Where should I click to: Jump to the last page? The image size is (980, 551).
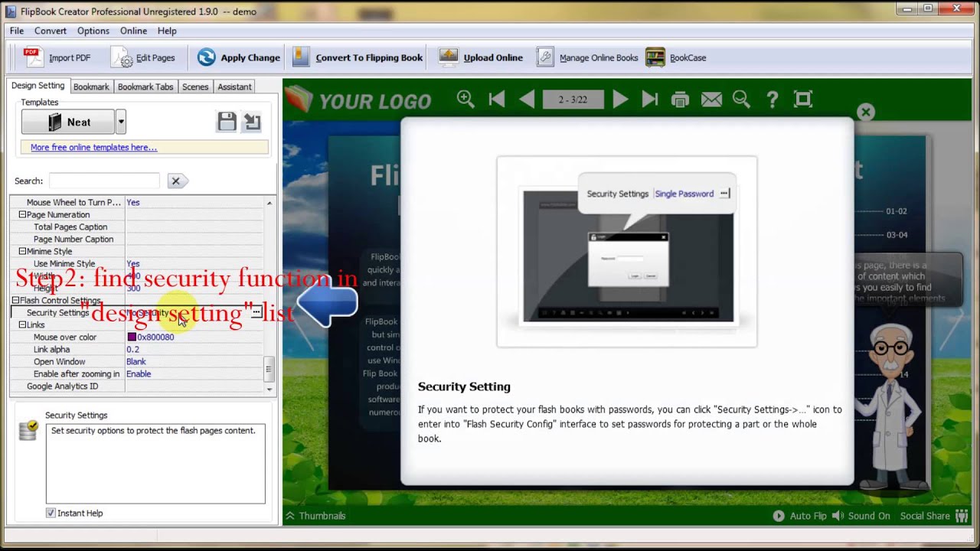tap(650, 99)
